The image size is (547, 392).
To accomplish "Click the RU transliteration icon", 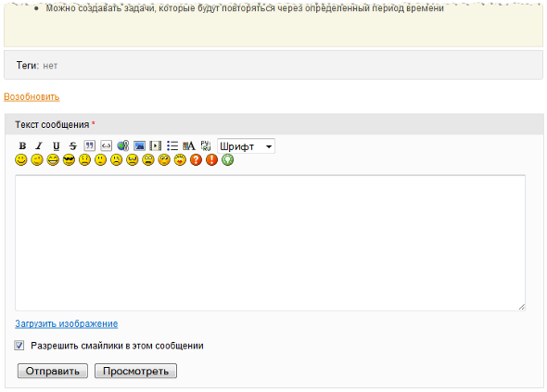I will 206,145.
